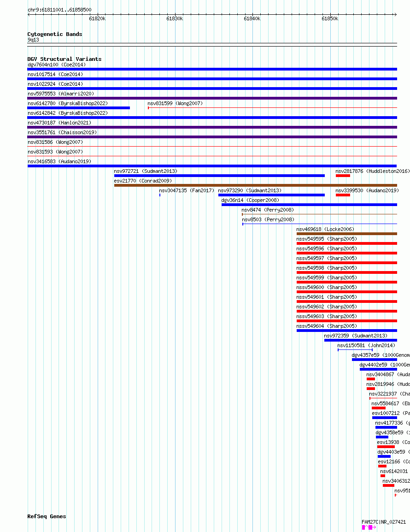Click nssv549598 (Sharp2005) label

(327, 268)
